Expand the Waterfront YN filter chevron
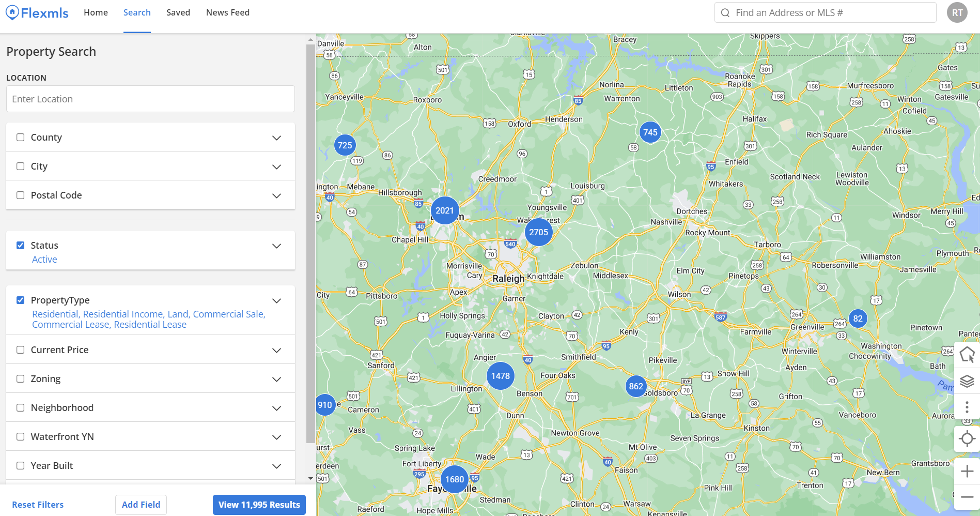 point(277,437)
